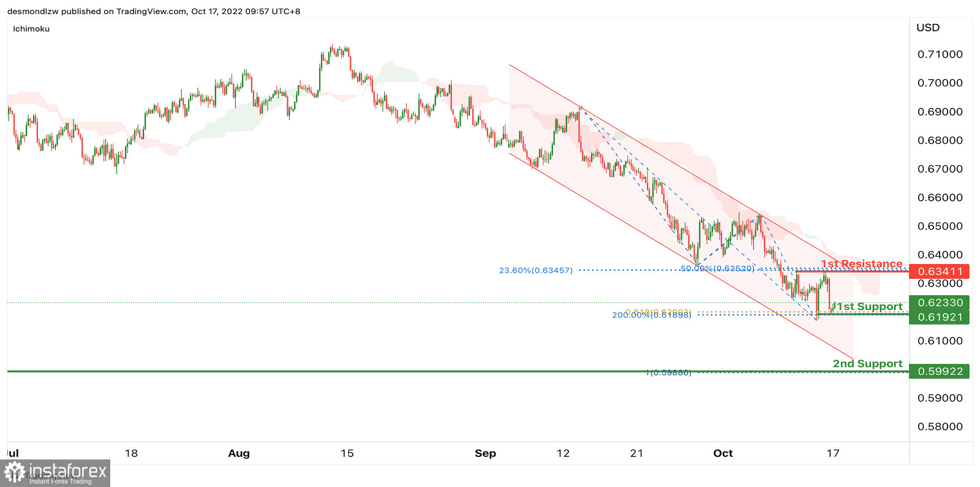Click the 0.61000 price axis label
980x487 pixels.
[x=940, y=341]
